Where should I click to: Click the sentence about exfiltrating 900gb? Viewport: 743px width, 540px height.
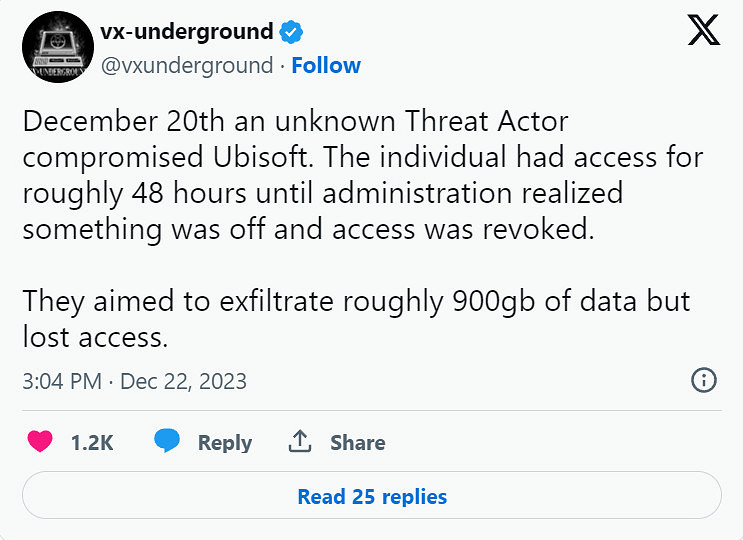point(356,300)
